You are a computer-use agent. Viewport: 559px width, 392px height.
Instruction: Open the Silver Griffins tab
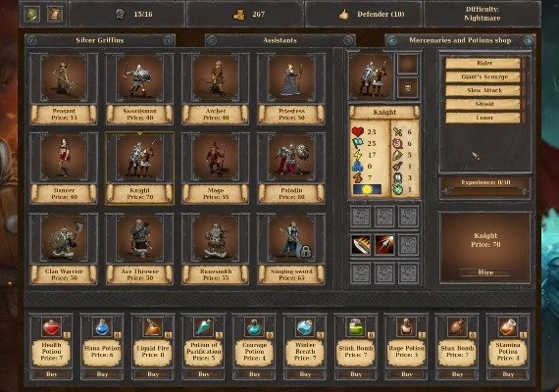click(100, 40)
